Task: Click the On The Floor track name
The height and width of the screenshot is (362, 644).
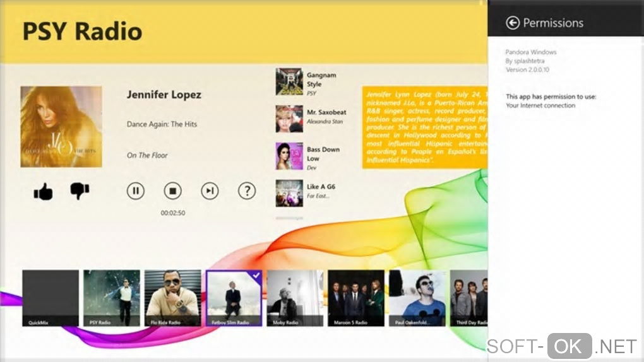Action: pos(147,155)
